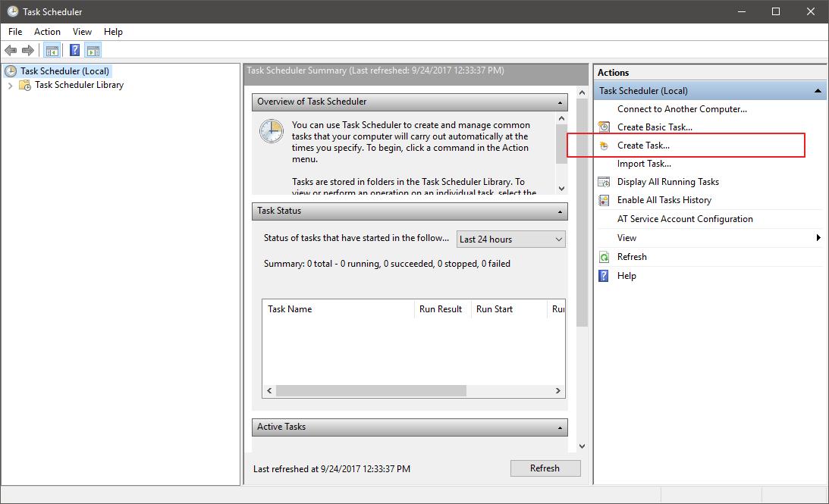Image resolution: width=829 pixels, height=504 pixels.
Task: Click the Actions pane header
Action: click(x=710, y=72)
